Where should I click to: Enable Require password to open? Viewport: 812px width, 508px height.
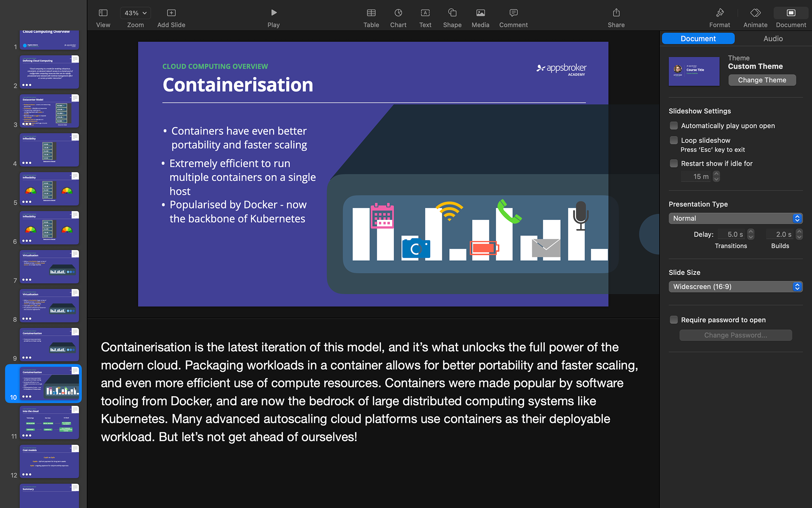[674, 320]
